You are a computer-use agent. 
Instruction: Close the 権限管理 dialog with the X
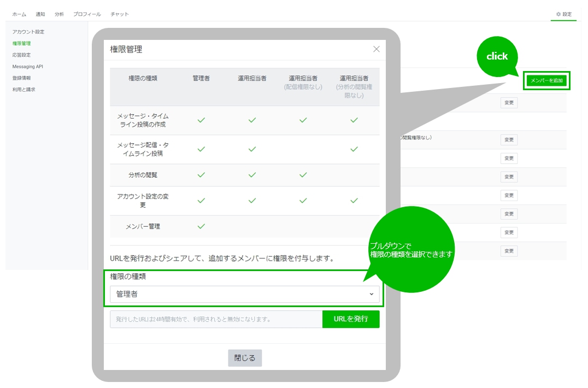(x=376, y=49)
